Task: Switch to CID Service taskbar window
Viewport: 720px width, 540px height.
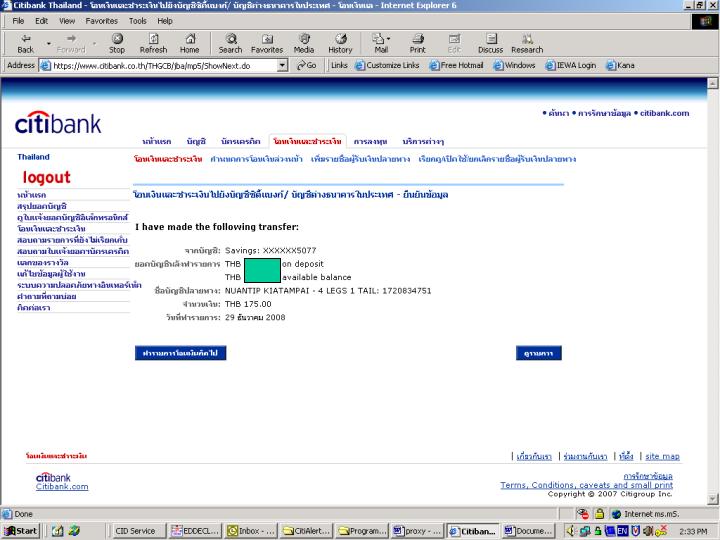Action: [x=139, y=531]
